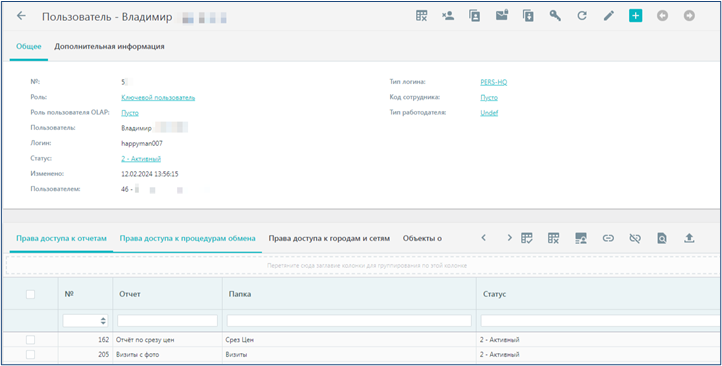Image resolution: width=722 pixels, height=366 pixels.
Task: Click the user list panel icon
Action: pos(581,238)
